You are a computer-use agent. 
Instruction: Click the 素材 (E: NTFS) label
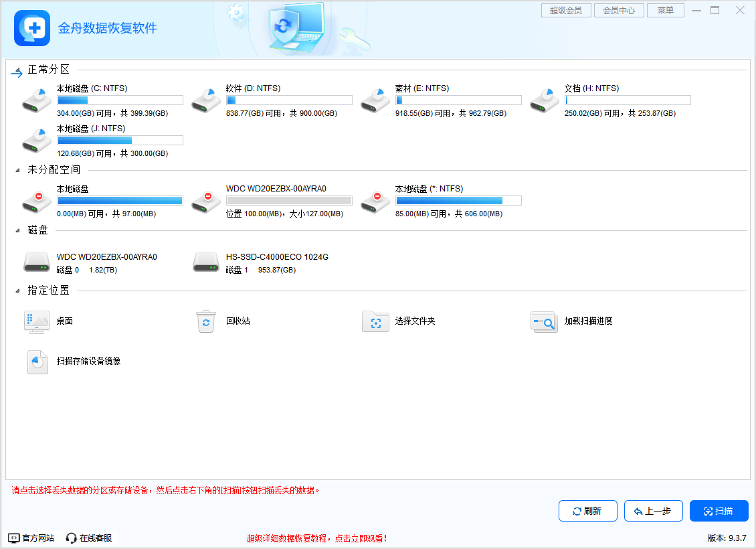point(422,88)
